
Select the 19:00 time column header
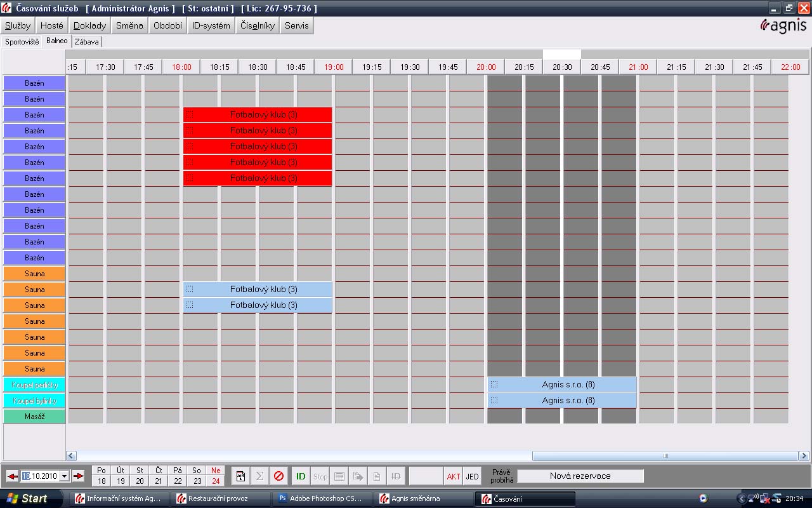coord(334,67)
